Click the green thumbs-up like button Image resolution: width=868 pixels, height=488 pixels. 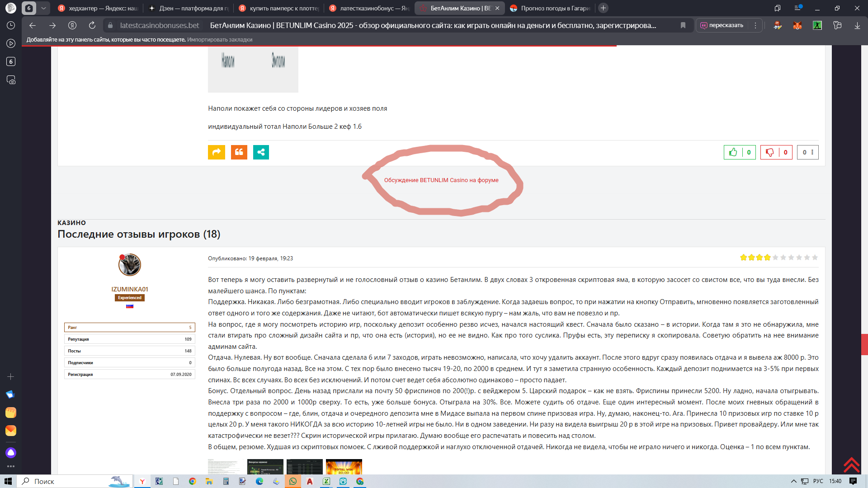click(733, 152)
